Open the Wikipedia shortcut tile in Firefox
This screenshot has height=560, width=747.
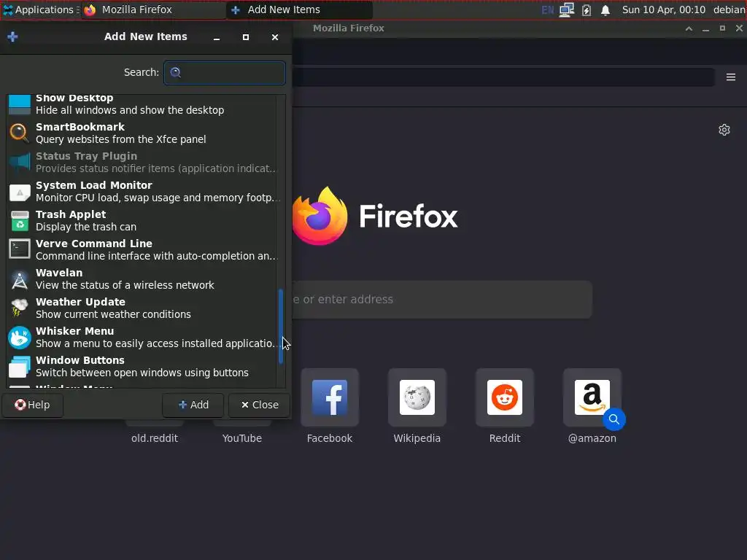(x=417, y=397)
